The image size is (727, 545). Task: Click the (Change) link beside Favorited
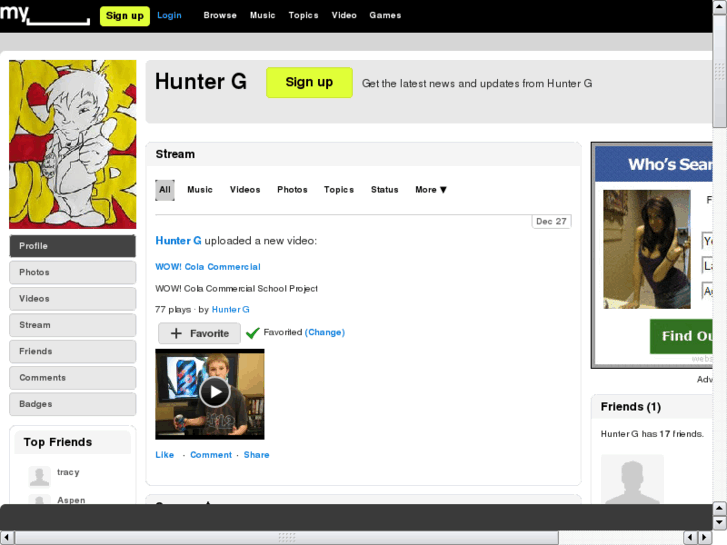(x=325, y=332)
